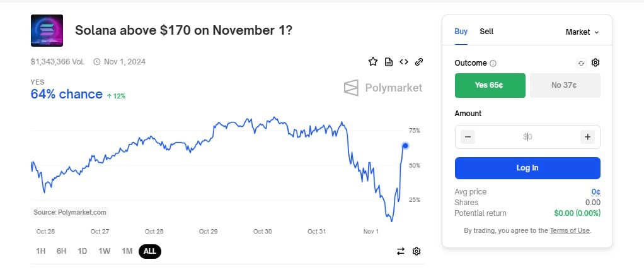Select the 1D chart time range
644x279 pixels.
point(82,251)
